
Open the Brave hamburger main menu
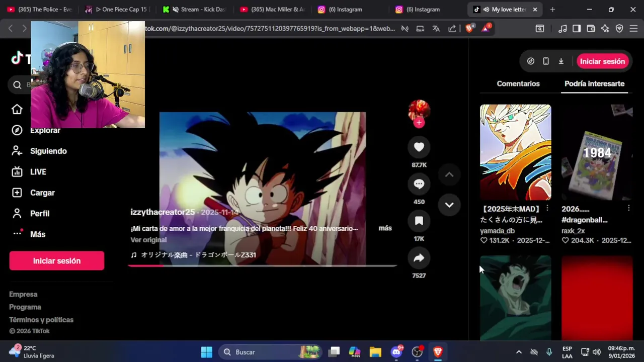tap(633, 29)
